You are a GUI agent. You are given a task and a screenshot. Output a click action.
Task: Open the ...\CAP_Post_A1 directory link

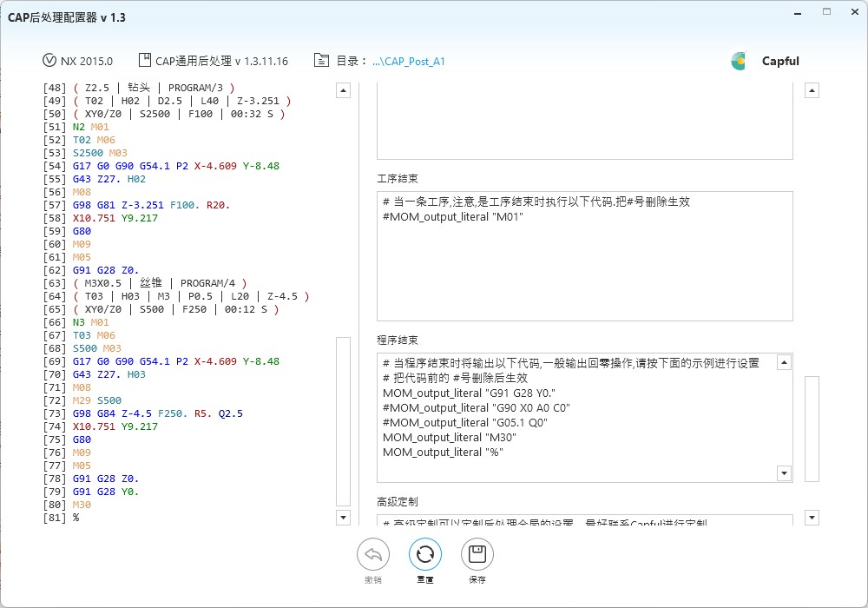(x=409, y=62)
